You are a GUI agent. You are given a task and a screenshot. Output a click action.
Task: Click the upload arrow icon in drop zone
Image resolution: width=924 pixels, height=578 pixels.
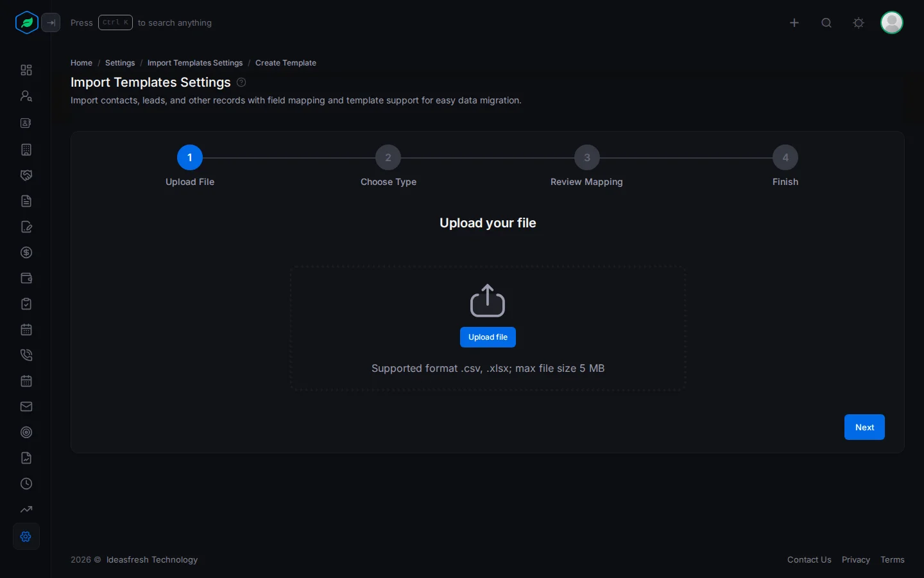pyautogui.click(x=488, y=301)
